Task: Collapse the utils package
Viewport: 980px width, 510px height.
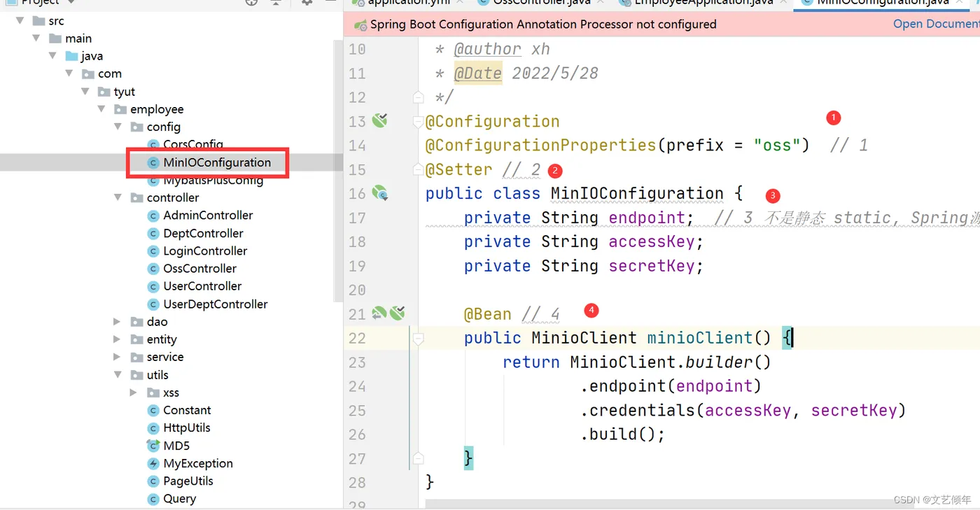Action: 118,375
